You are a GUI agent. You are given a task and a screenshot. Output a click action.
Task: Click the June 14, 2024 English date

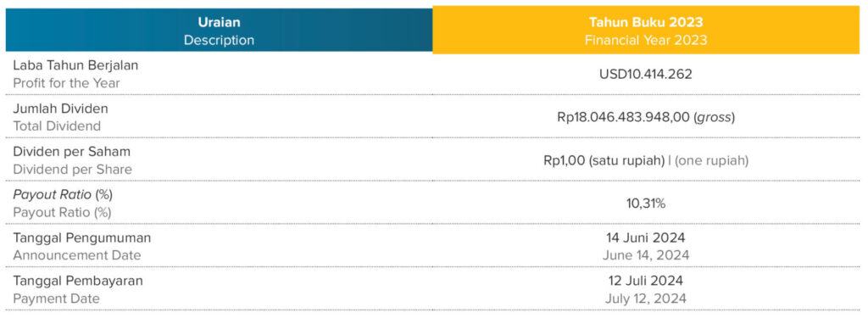coord(645,255)
